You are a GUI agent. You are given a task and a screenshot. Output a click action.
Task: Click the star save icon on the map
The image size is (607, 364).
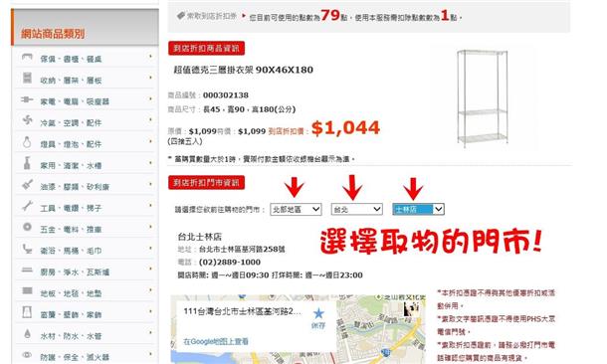tap(318, 313)
